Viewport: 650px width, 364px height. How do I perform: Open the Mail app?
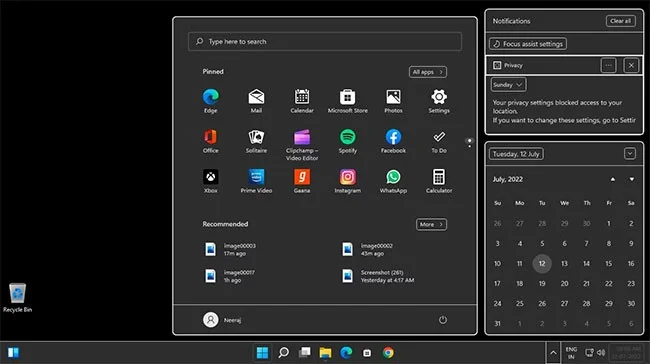tap(256, 101)
